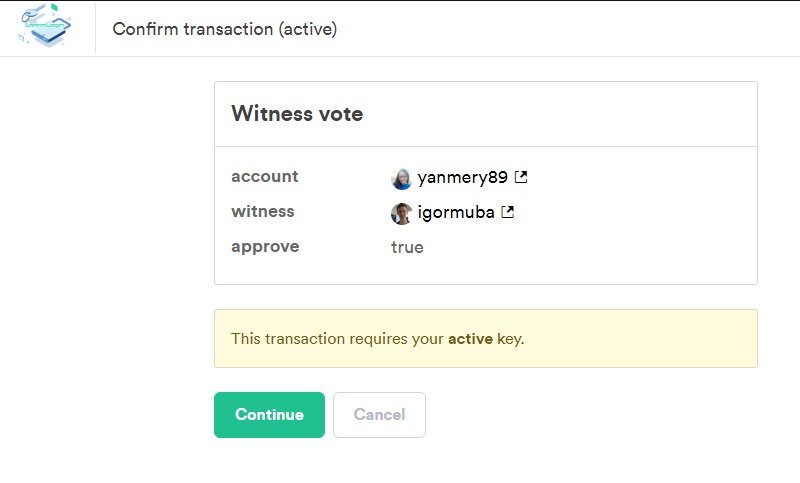Click the bold word active in the notice

[470, 339]
